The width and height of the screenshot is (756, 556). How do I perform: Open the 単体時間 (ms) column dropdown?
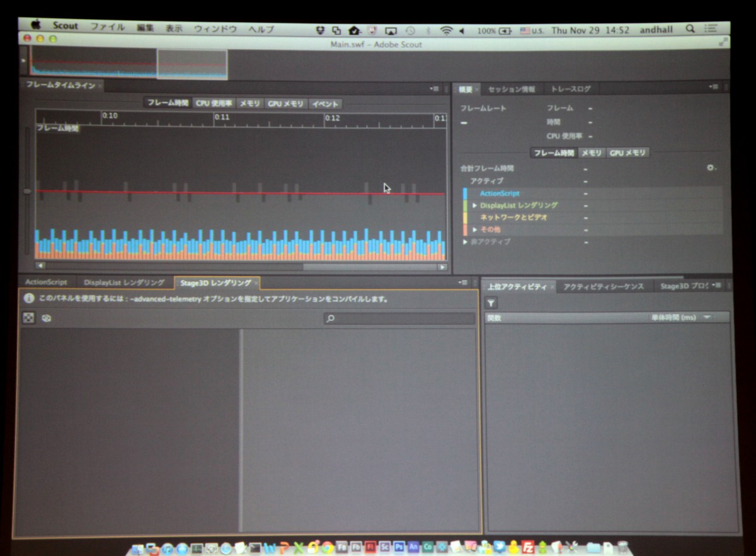pyautogui.click(x=707, y=317)
